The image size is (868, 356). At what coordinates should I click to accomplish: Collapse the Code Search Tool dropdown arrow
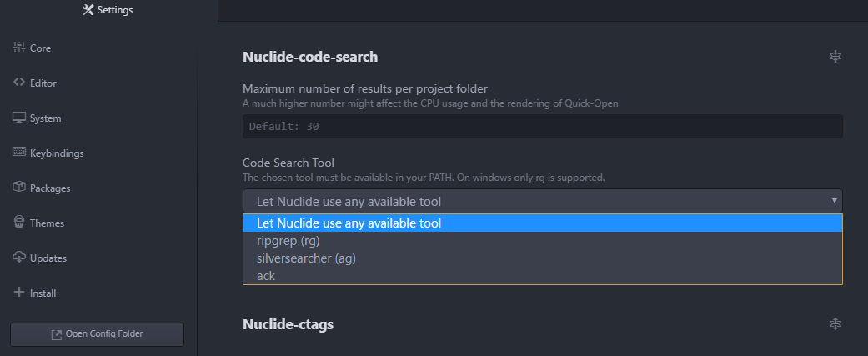coord(835,200)
